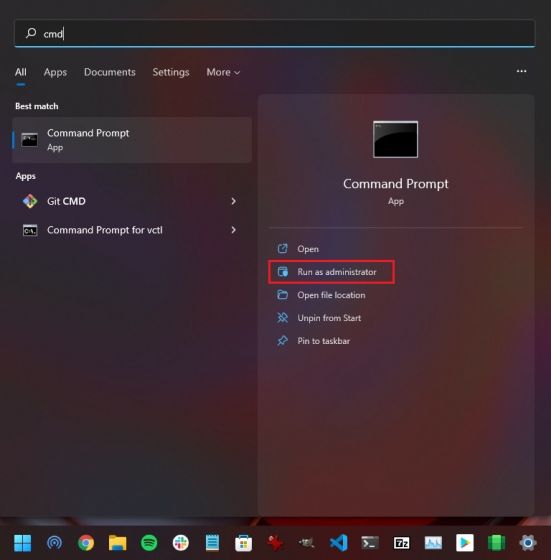Open Spotify from the taskbar
This screenshot has width=551, height=560.
tap(149, 543)
